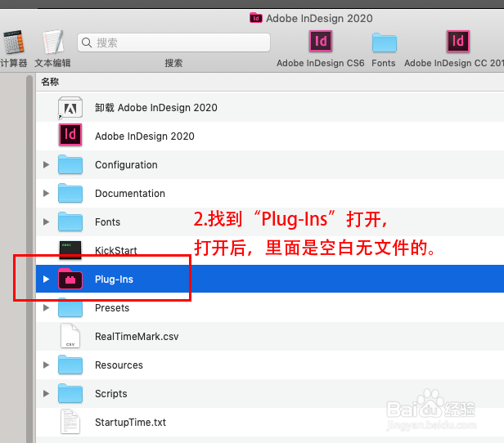Select 'Plug-Ins' folder name
The width and height of the screenshot is (504, 443).
pyautogui.click(x=114, y=280)
